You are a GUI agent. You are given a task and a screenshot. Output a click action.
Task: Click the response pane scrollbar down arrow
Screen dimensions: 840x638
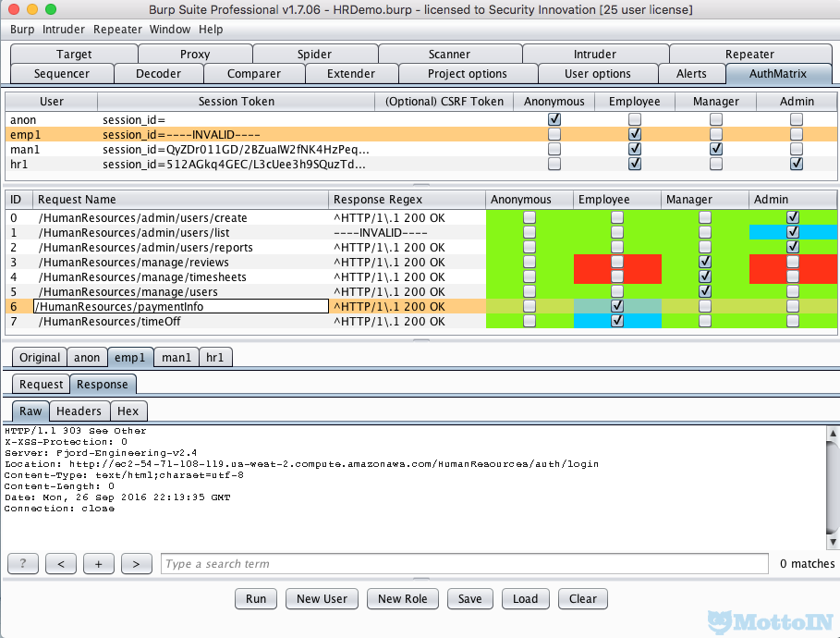pos(833,542)
